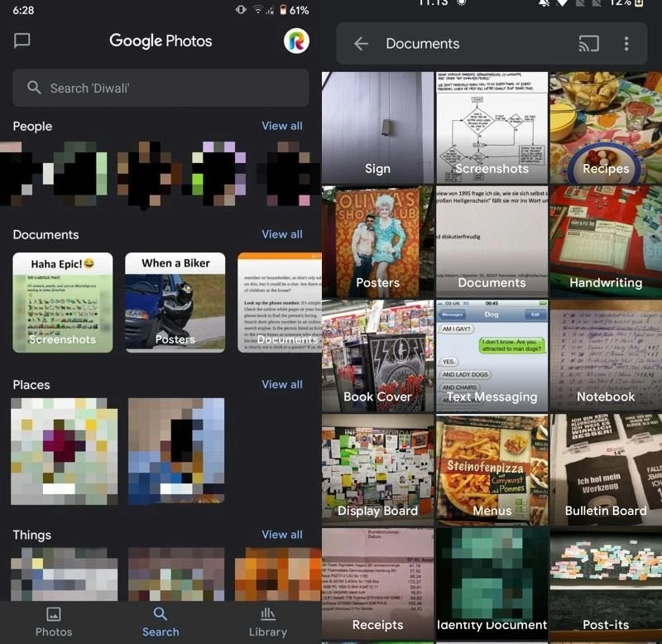Open the Identity Document category tile
This screenshot has width=662, height=644.
(x=492, y=584)
